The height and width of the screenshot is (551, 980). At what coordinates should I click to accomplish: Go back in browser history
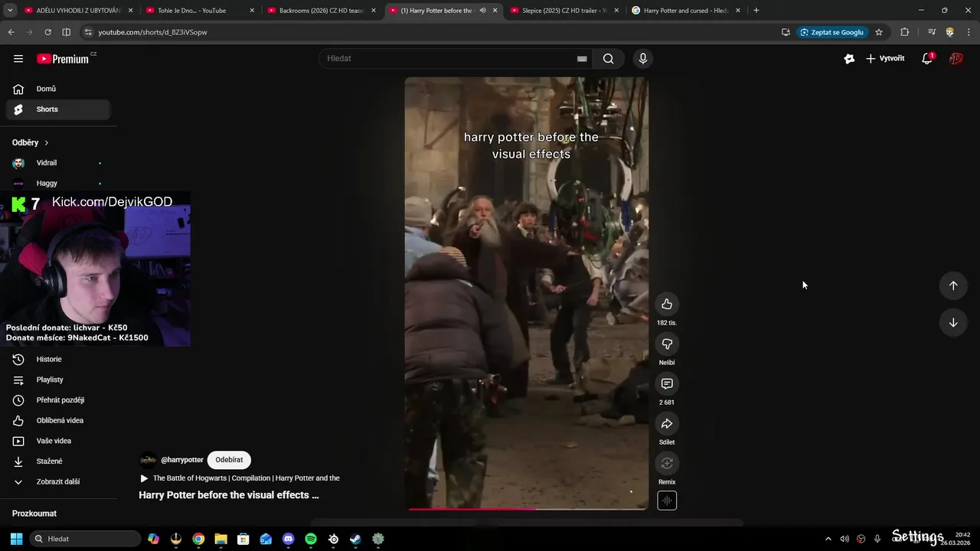coord(11,32)
